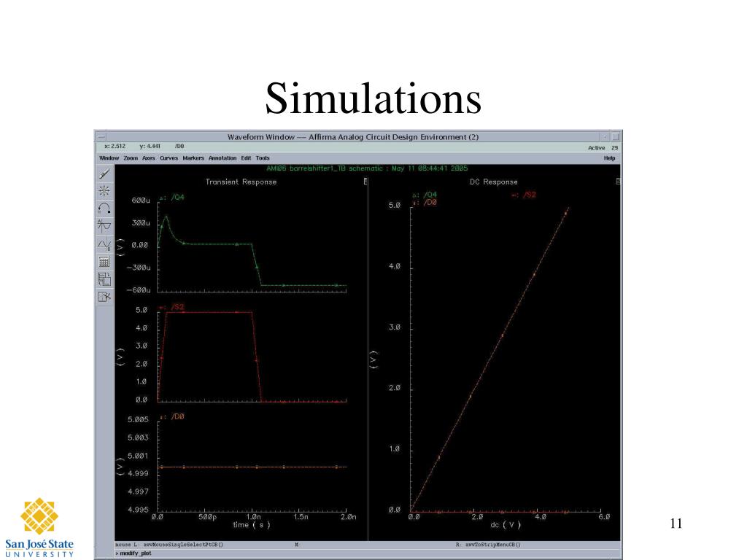Select the /S2 curve label in DC Response
The width and height of the screenshot is (747, 560).
pos(530,195)
